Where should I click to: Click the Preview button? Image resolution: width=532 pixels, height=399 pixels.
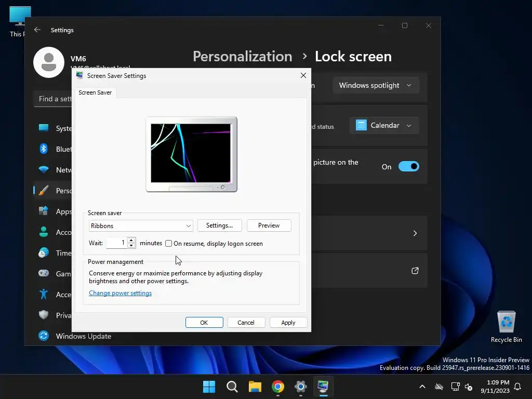coord(269,225)
